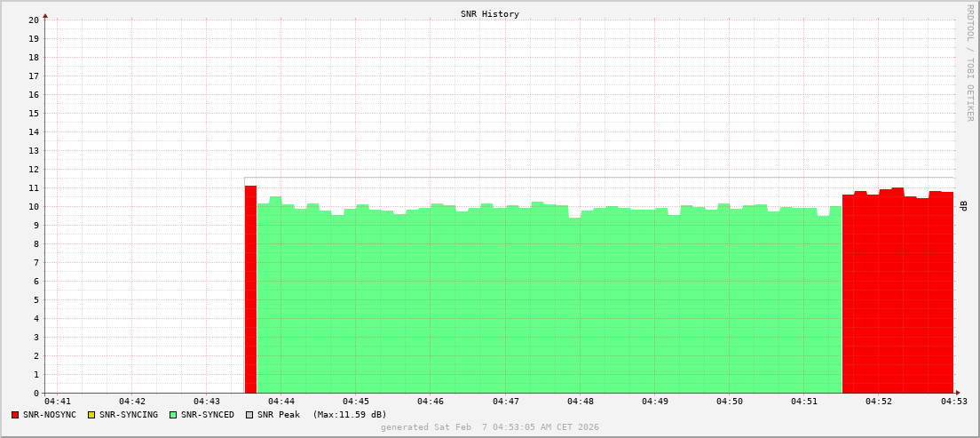
Task: Click the arrow at the X-axis end
Action: click(x=958, y=393)
